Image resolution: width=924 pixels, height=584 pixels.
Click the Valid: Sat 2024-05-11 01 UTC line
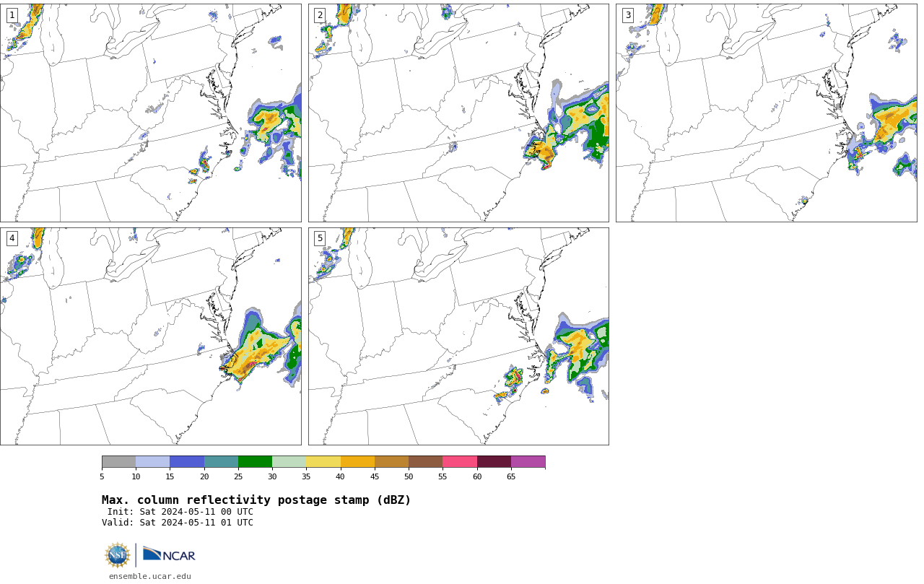click(x=178, y=523)
